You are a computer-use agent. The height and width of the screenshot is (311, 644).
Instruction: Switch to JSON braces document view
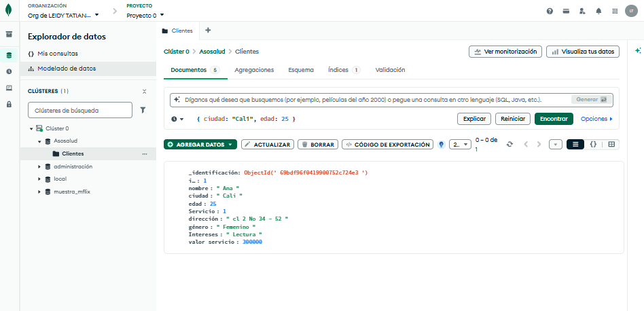(593, 145)
